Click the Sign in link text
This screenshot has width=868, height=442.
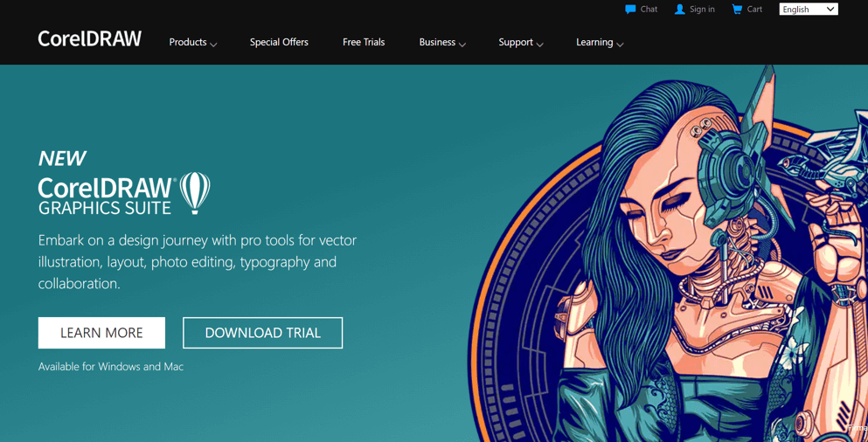point(702,10)
